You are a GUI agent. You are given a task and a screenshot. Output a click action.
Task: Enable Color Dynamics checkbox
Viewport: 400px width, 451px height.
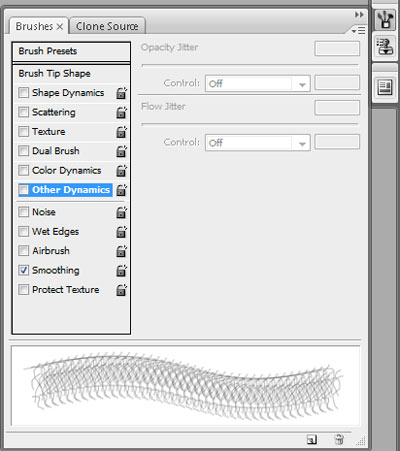point(23,170)
